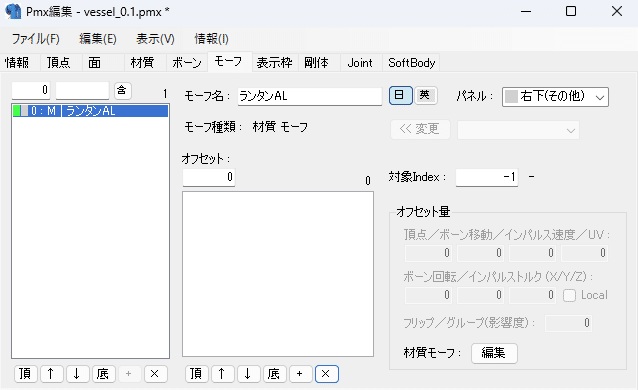Switch to the ボーン tab
This screenshot has width=638, height=390.
point(187,62)
